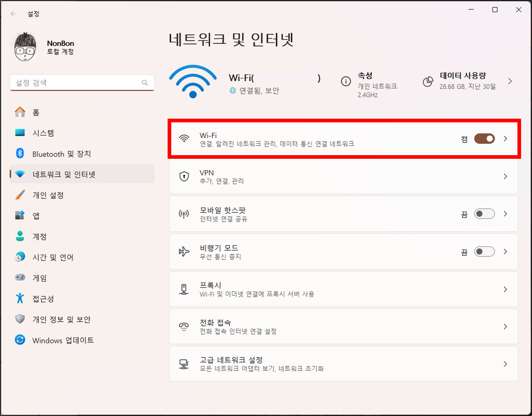Click the Gaming controller icon in sidebar
Image resolution: width=532 pixels, height=416 pixels.
20,277
